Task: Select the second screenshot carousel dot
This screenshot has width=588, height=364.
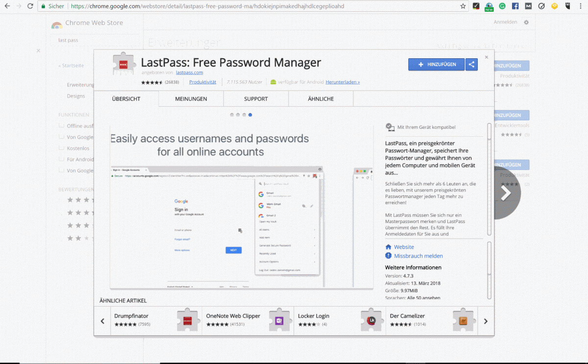Action: (238, 115)
